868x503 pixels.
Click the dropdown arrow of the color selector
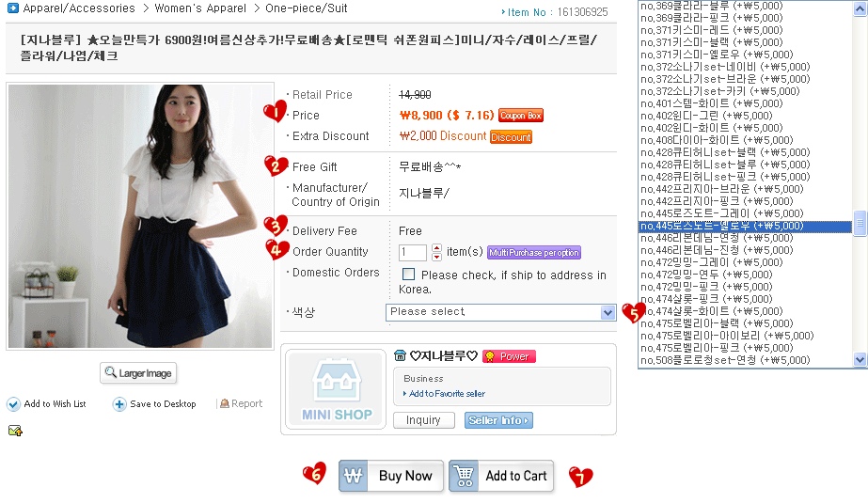(608, 313)
